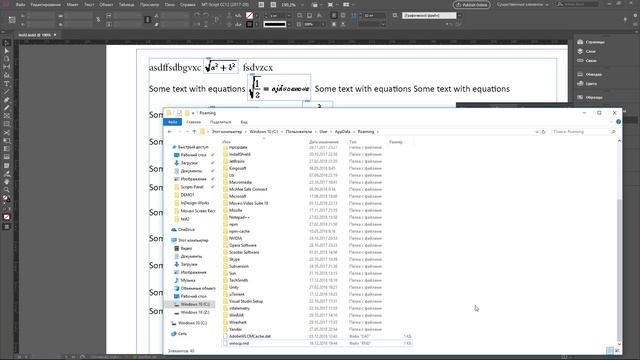640x360 pixels.
Task: Open the blue Файл tab in Explorer
Action: (172, 122)
